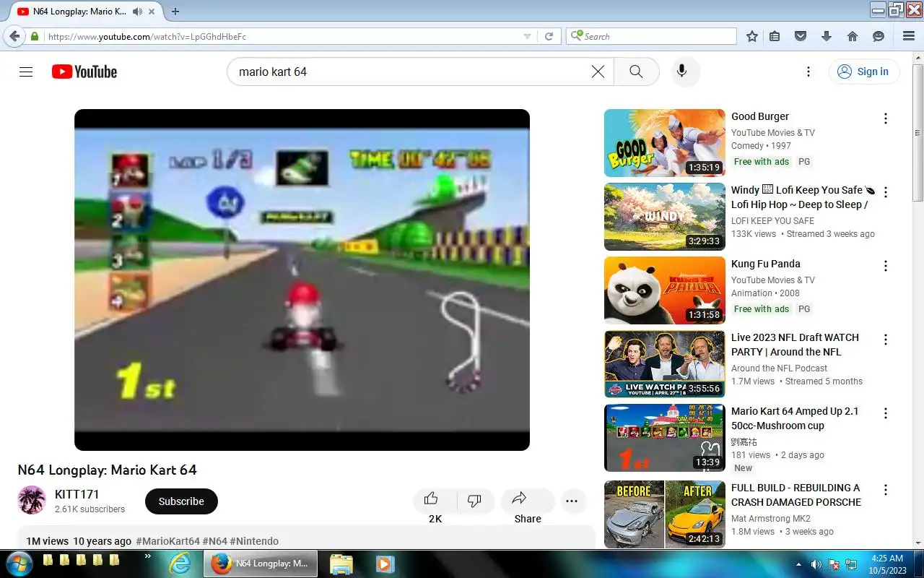
Task: Launch Internet Explorer from taskbar
Action: pos(180,564)
